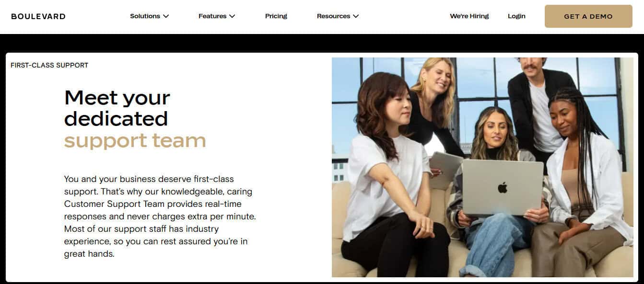Screen dimensions: 644x284
Task: Open the Features menu label
Action: click(x=212, y=16)
